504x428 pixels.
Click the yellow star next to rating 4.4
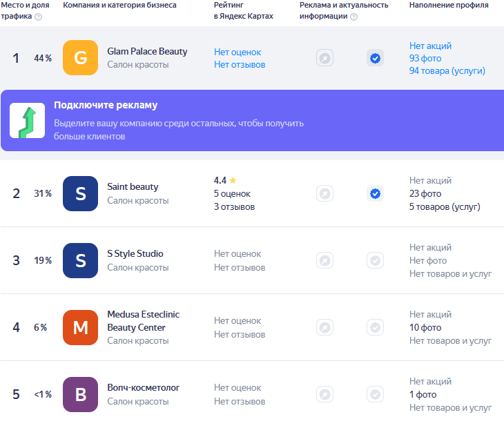[x=233, y=180]
